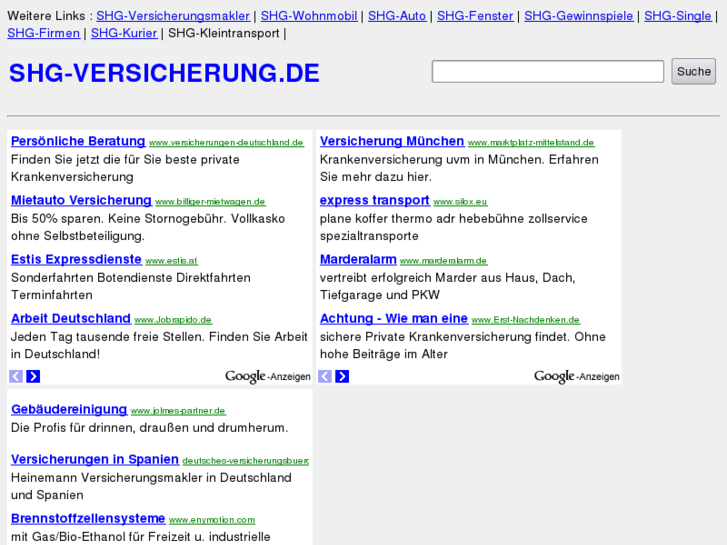Open Brennstoffzellensysteme ad

point(88,518)
